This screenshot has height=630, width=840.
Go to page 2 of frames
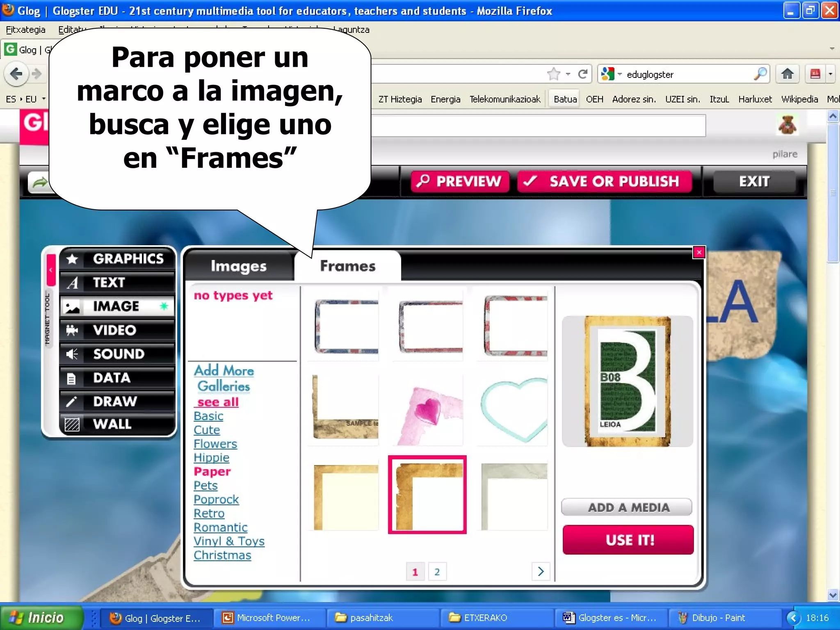[x=437, y=571]
